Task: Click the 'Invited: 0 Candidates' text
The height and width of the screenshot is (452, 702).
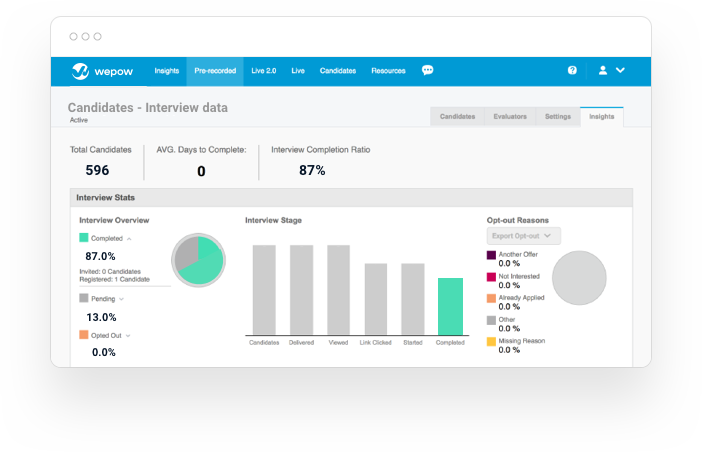Action: point(110,272)
